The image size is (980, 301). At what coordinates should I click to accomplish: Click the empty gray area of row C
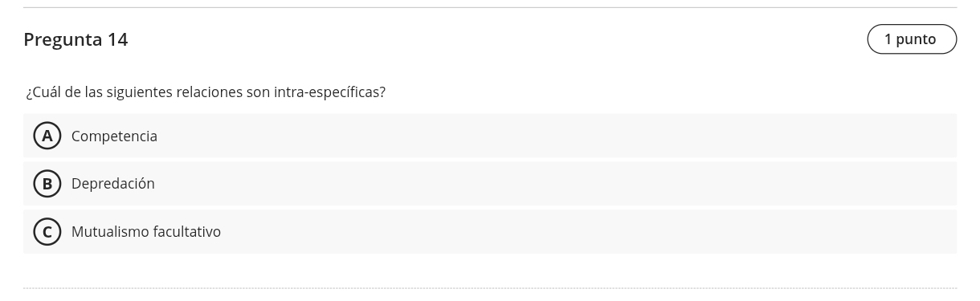coord(586,232)
